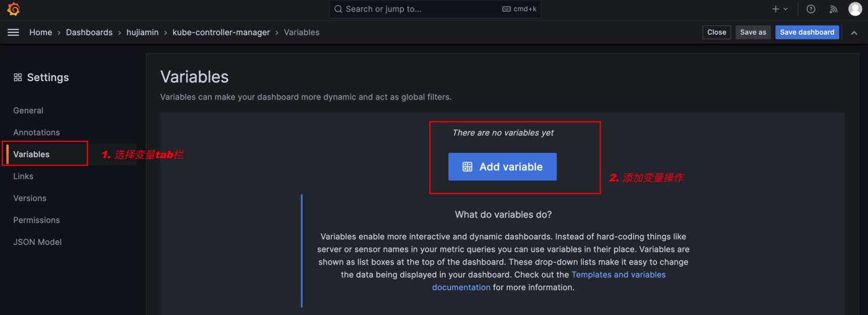Go to the Permissions tab
This screenshot has width=868, height=315.
pyautogui.click(x=36, y=220)
